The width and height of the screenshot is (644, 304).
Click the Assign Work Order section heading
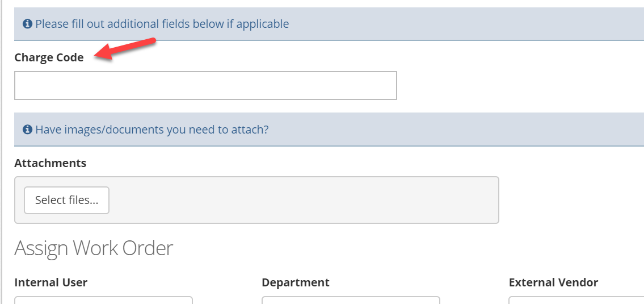[94, 248]
